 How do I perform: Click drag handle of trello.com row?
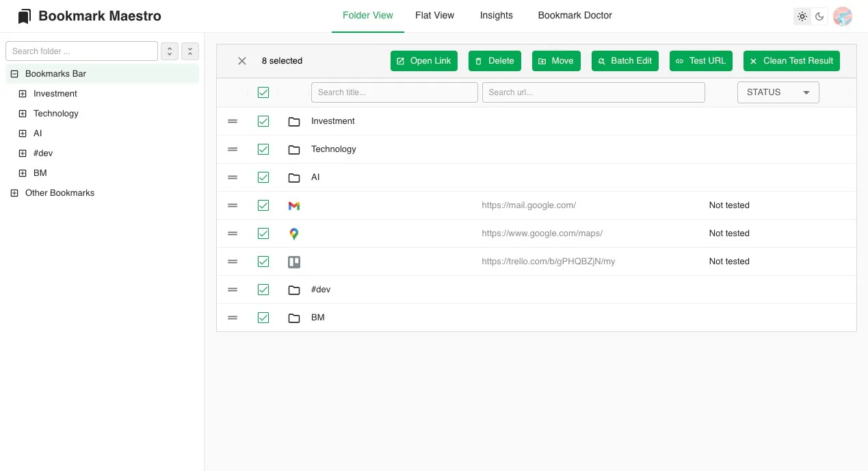point(233,262)
